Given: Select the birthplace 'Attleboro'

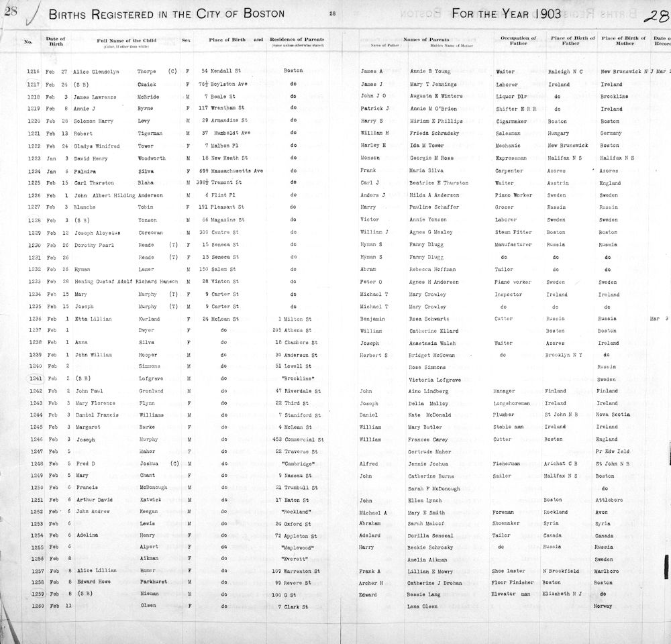Looking at the screenshot, I should point(609,500).
